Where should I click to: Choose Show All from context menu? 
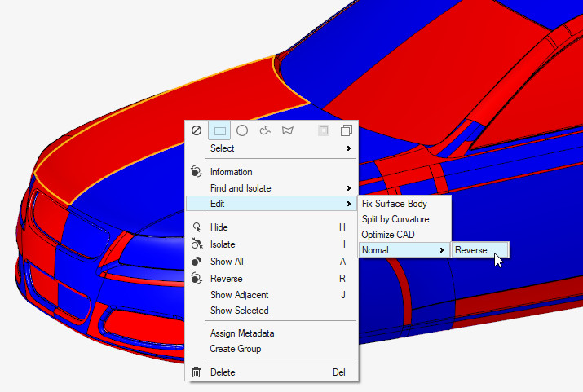(x=227, y=262)
